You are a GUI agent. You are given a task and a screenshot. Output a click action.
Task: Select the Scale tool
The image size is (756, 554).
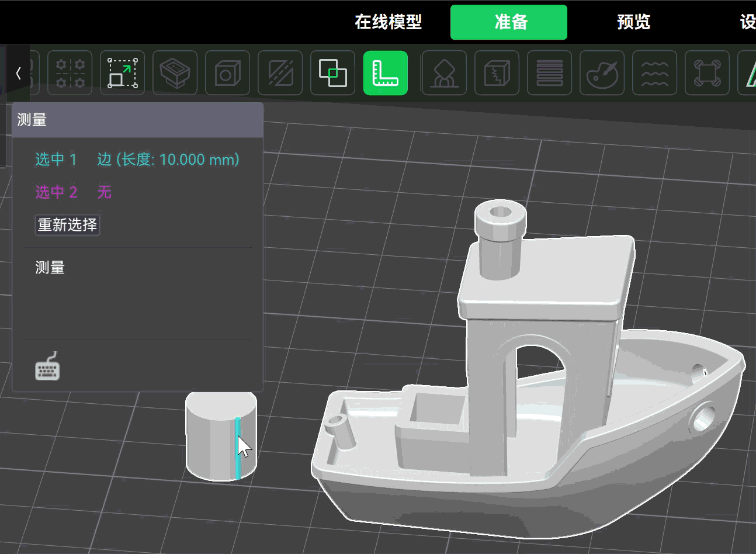(x=123, y=73)
